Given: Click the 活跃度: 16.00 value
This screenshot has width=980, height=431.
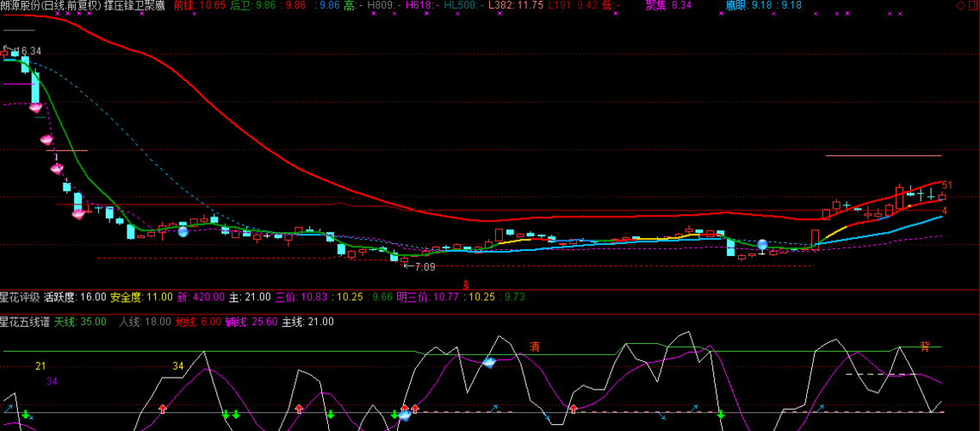Looking at the screenshot, I should coord(75,297).
